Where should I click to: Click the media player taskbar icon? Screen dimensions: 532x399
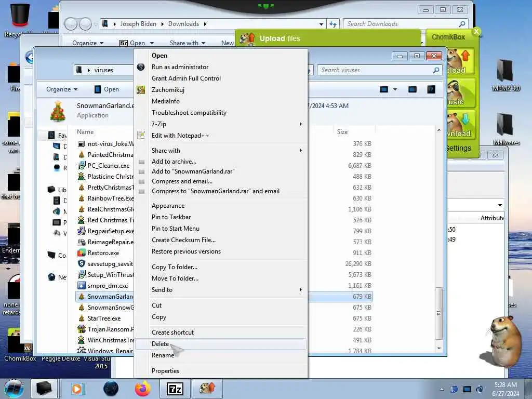[77, 389]
